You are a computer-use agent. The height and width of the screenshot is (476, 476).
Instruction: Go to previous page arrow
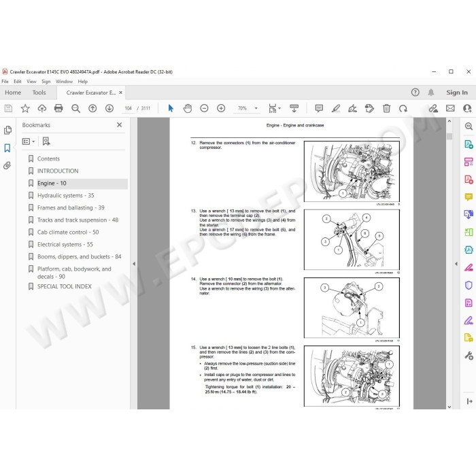point(92,108)
